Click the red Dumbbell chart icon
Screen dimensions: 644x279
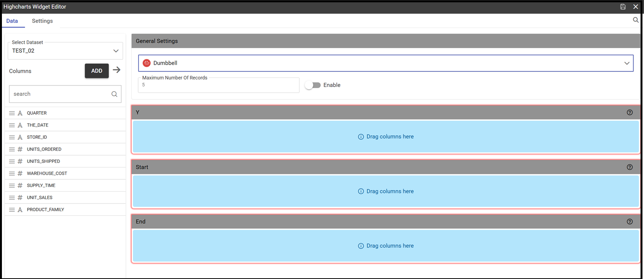147,63
